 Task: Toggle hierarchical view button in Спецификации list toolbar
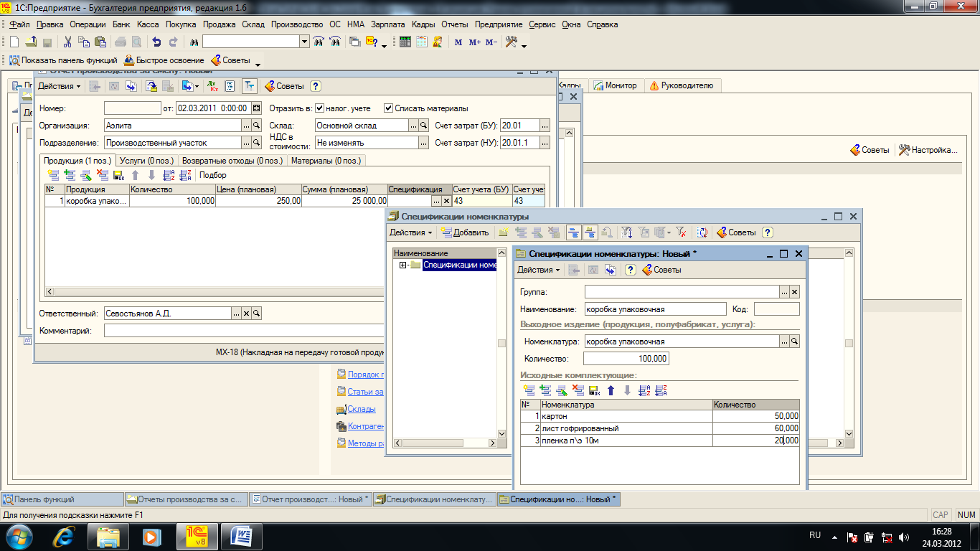(x=574, y=232)
